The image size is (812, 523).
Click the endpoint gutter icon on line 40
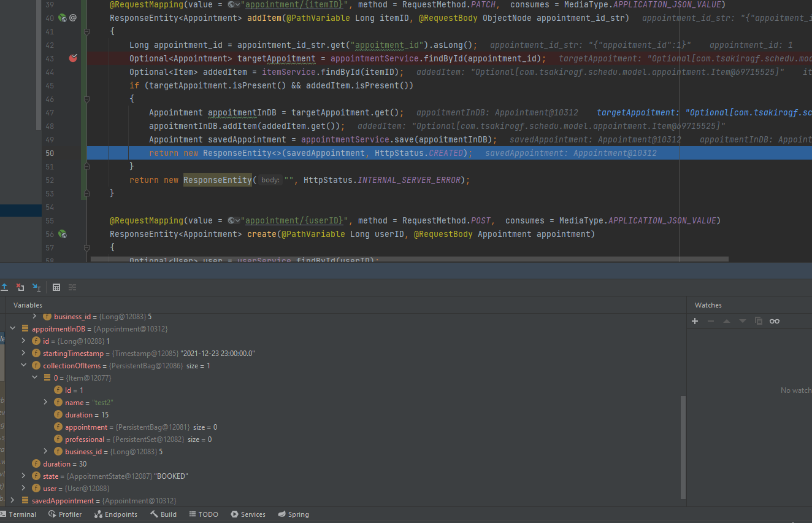pyautogui.click(x=62, y=18)
